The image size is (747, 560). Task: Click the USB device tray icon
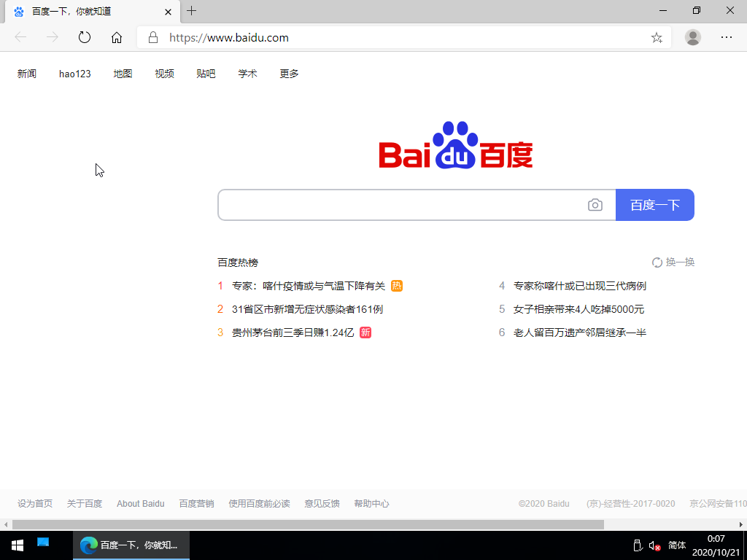638,545
